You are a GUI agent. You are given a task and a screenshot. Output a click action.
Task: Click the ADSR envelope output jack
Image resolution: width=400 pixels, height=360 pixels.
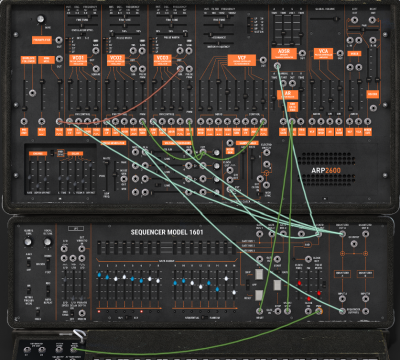[x=302, y=53]
